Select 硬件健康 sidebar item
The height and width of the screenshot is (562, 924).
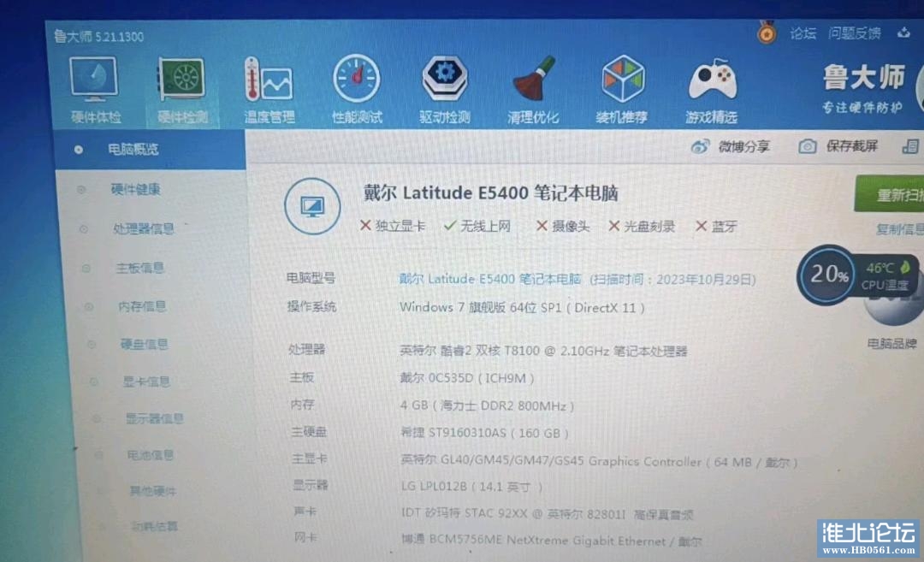tap(135, 189)
